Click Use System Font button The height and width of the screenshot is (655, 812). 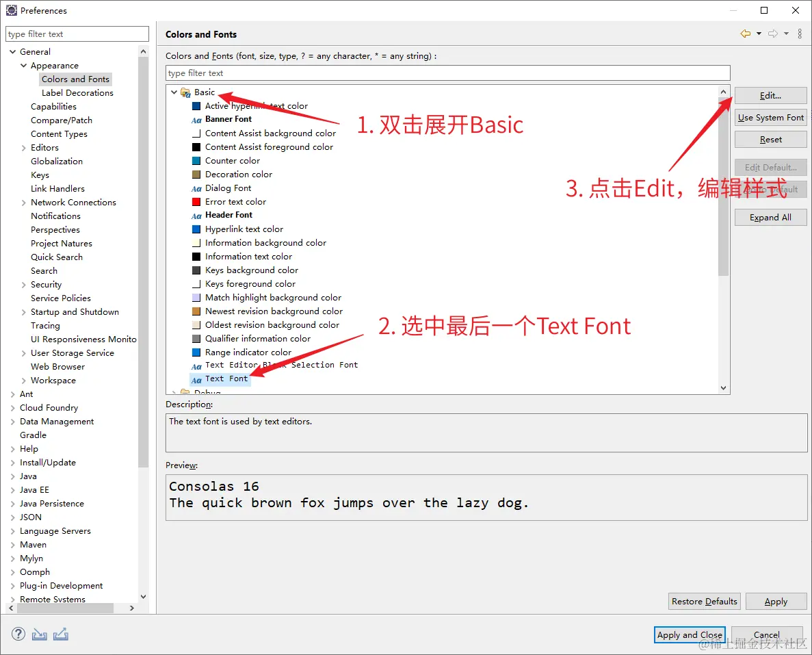click(x=770, y=118)
